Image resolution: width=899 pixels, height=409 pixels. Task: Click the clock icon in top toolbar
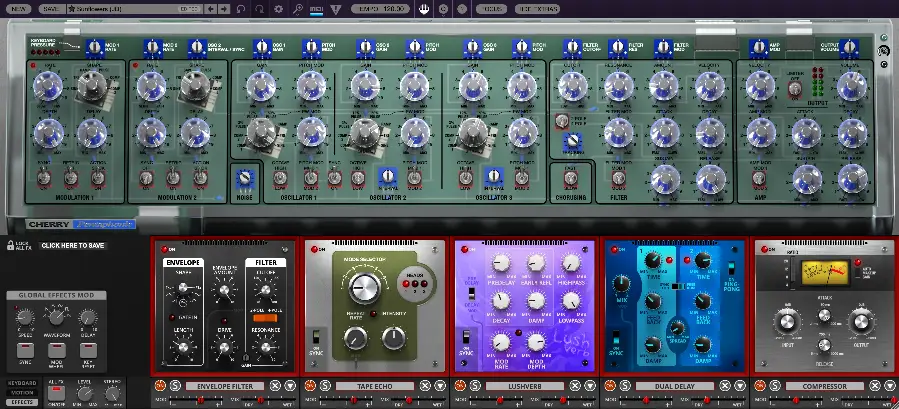pos(443,9)
